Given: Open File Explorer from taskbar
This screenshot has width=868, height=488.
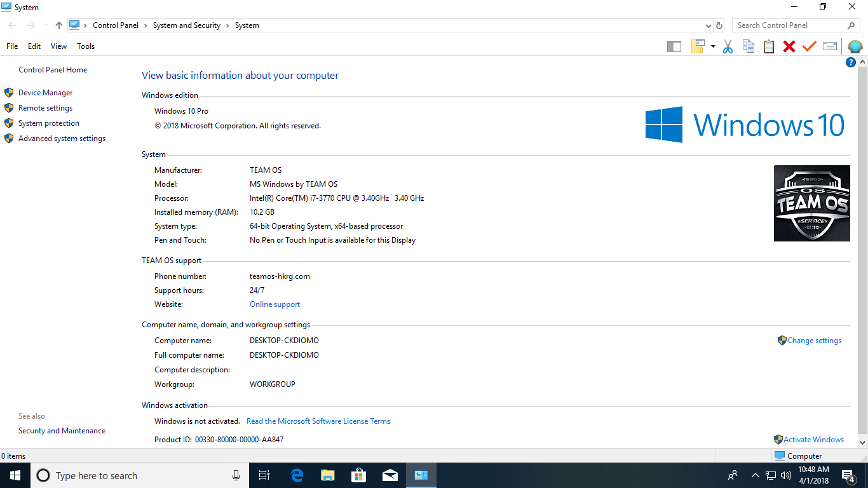Looking at the screenshot, I should point(327,475).
